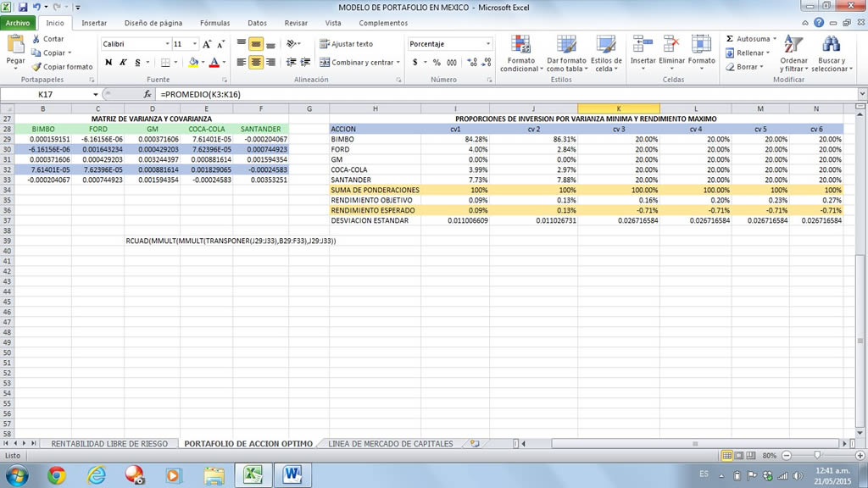Decrease indent in Alineación group

click(x=292, y=63)
